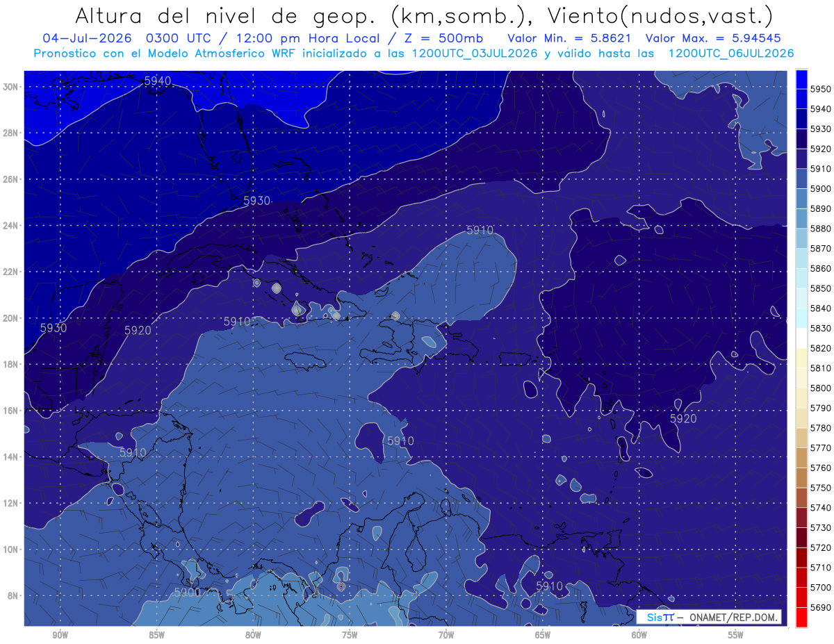Click the white colorbar swatch between 5820 and 5830

(x=801, y=338)
